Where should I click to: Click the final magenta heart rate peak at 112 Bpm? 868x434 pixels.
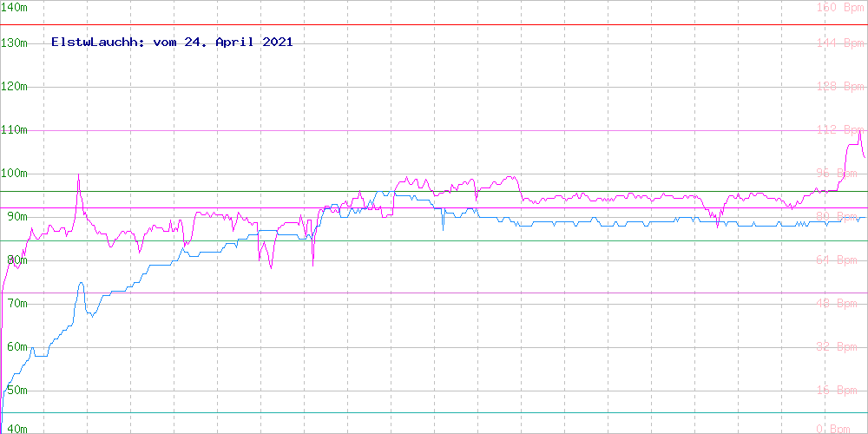(x=859, y=131)
